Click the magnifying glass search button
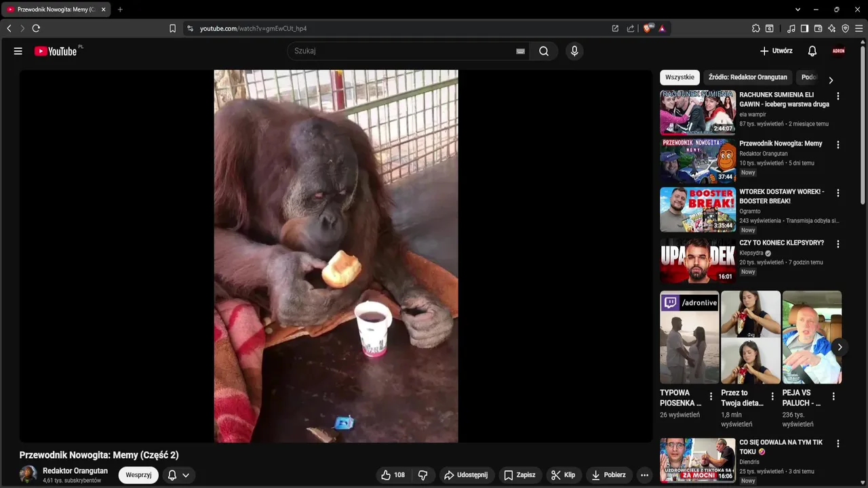The width and height of the screenshot is (868, 488). 544,51
